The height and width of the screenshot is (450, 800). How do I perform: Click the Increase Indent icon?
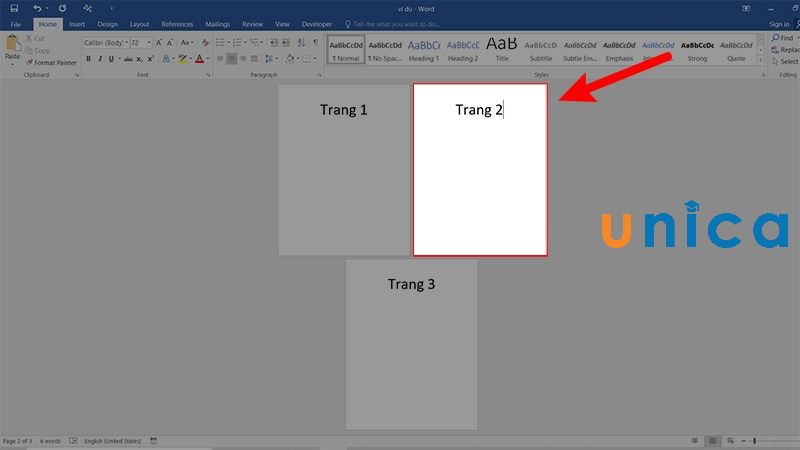(x=285, y=42)
